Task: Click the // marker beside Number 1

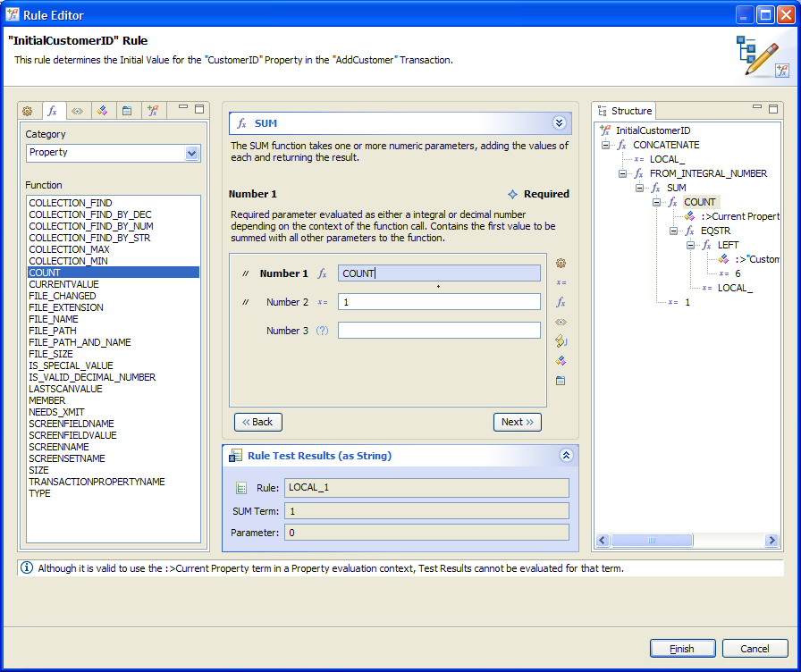Action: pyautogui.click(x=245, y=274)
